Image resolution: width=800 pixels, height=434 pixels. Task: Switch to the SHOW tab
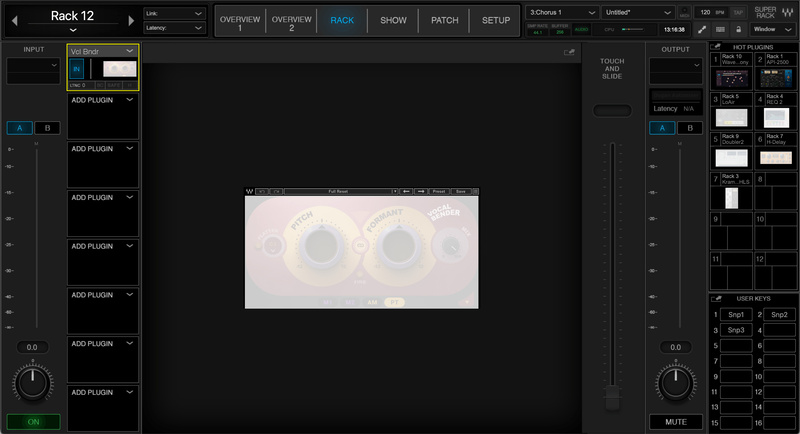pyautogui.click(x=393, y=20)
